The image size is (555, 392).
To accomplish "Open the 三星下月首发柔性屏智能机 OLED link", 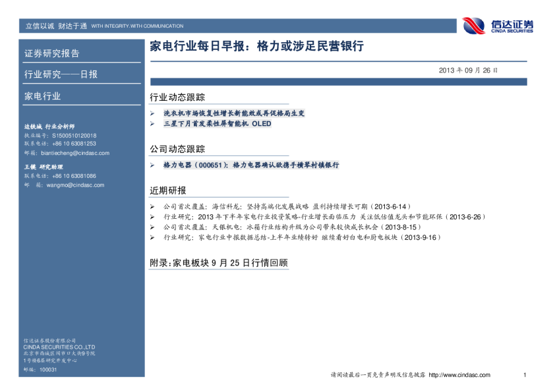I will (217, 124).
